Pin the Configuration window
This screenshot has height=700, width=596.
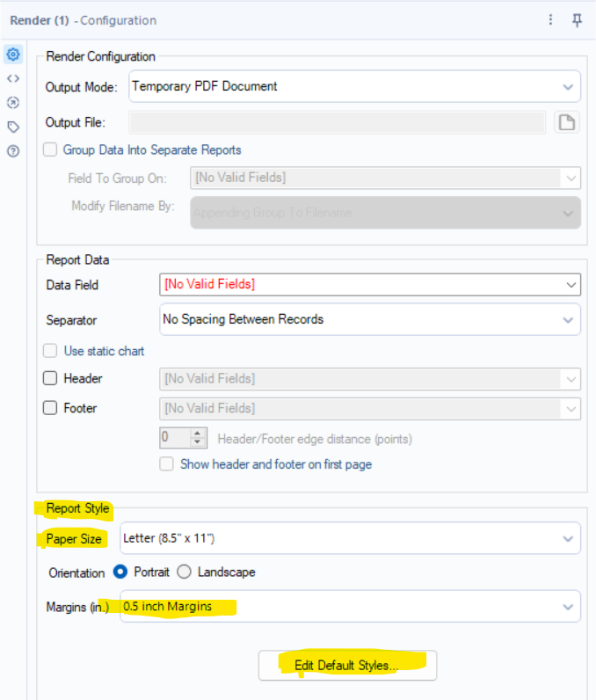(x=578, y=20)
